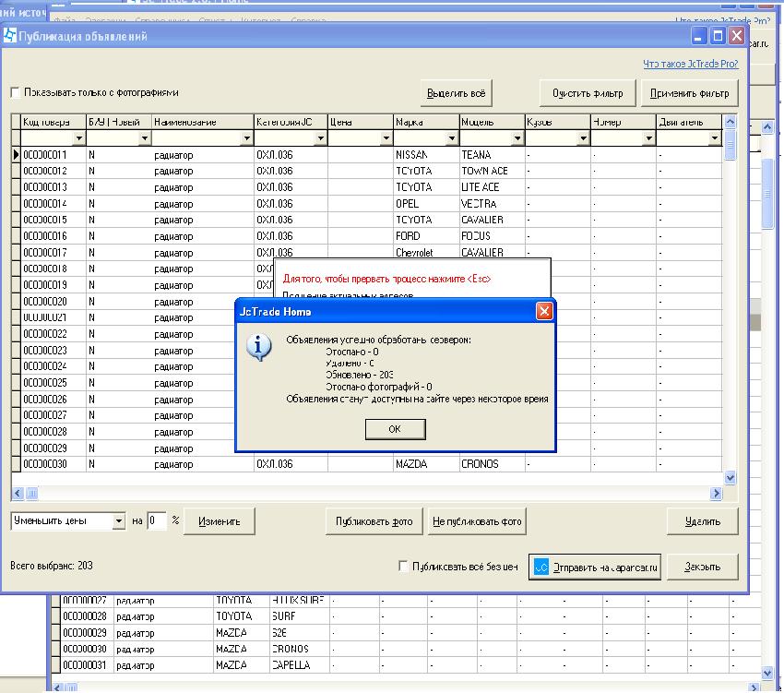Click the VECTRA model cell
Viewport: 784px width, 693px height.
(x=492, y=204)
